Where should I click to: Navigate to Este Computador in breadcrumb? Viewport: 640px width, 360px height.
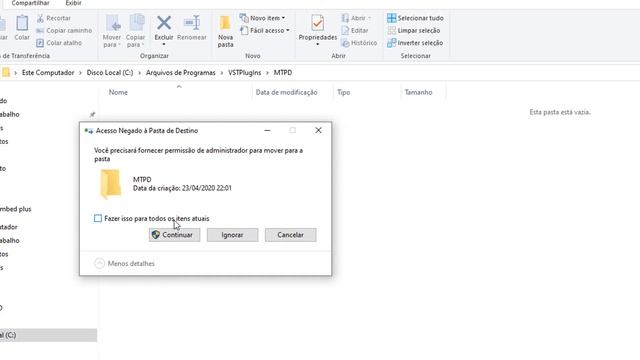coord(48,73)
